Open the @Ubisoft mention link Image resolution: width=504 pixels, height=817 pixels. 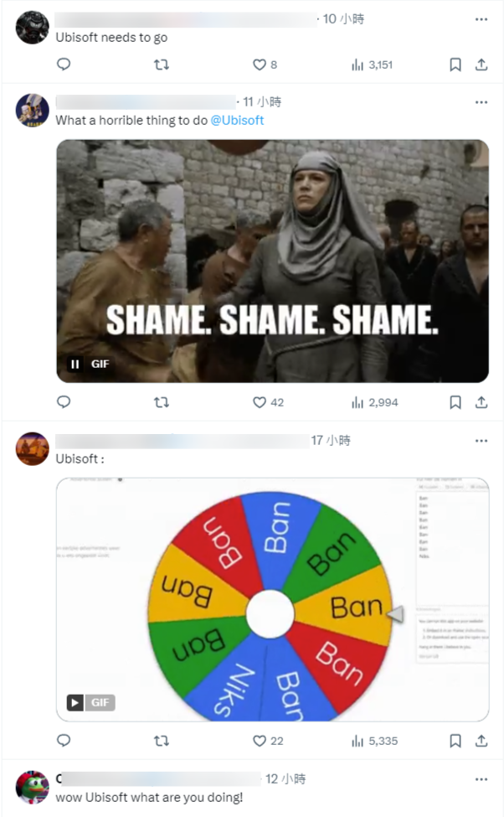237,120
